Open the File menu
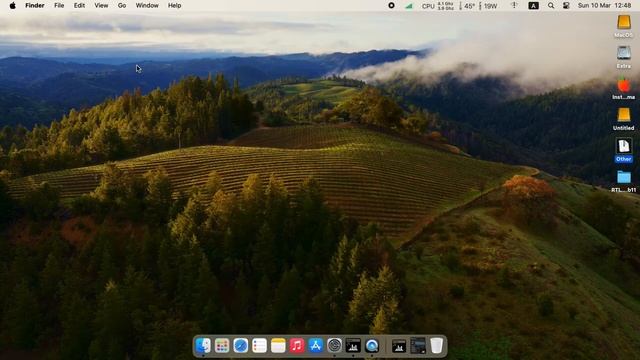 pos(59,6)
